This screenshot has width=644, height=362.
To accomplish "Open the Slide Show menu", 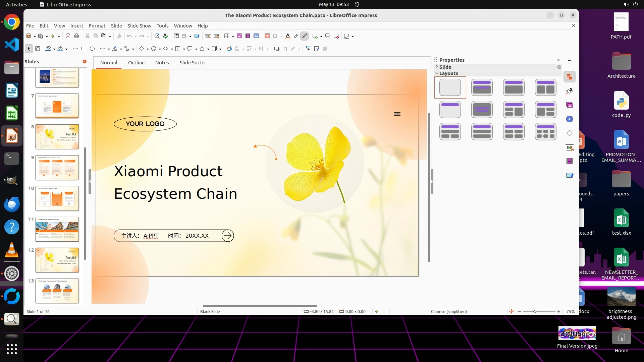I will click(139, 26).
